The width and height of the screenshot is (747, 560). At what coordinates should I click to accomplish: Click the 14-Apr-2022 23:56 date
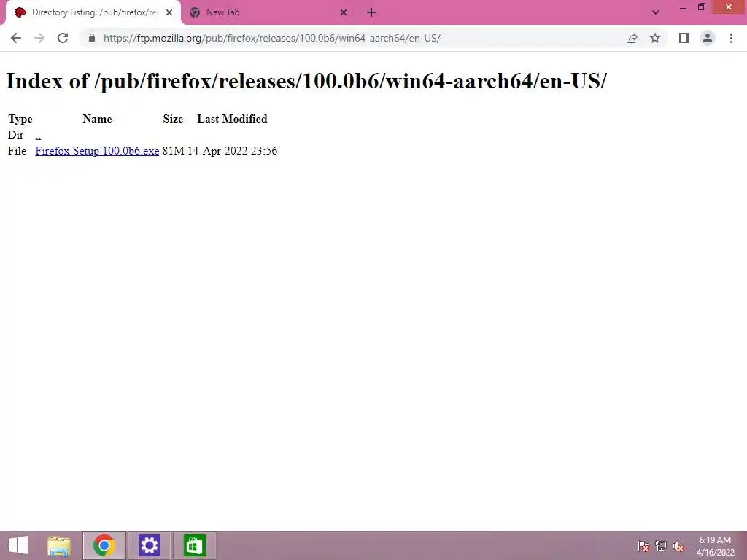pyautogui.click(x=232, y=151)
